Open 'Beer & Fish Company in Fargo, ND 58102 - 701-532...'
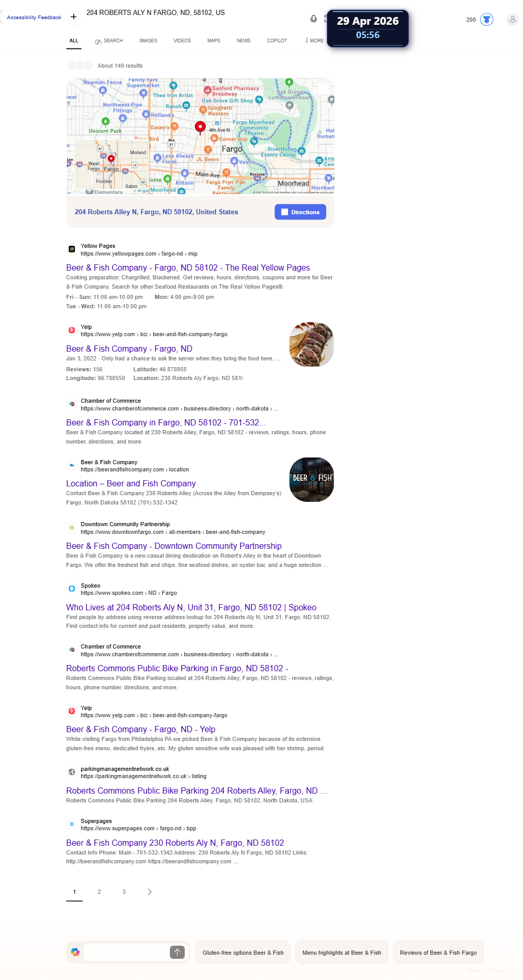The image size is (523, 980). 166,423
